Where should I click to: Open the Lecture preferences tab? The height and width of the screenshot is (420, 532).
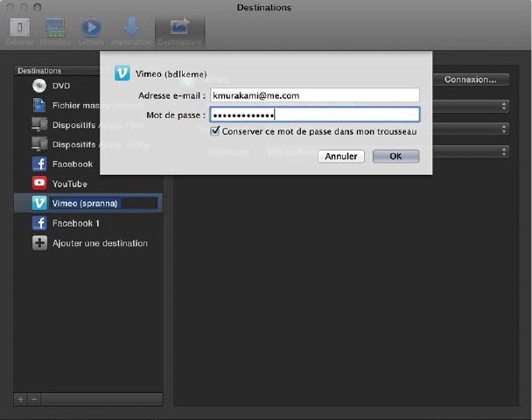point(91,31)
